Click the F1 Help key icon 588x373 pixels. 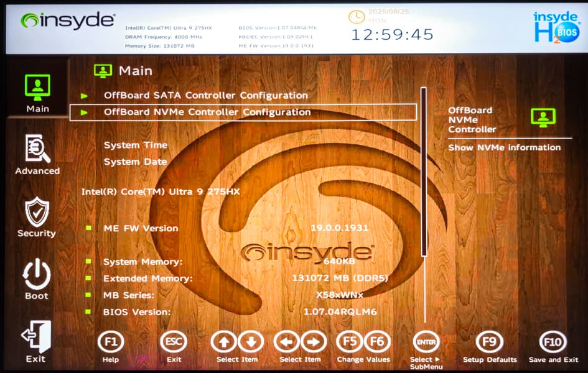[x=111, y=341]
